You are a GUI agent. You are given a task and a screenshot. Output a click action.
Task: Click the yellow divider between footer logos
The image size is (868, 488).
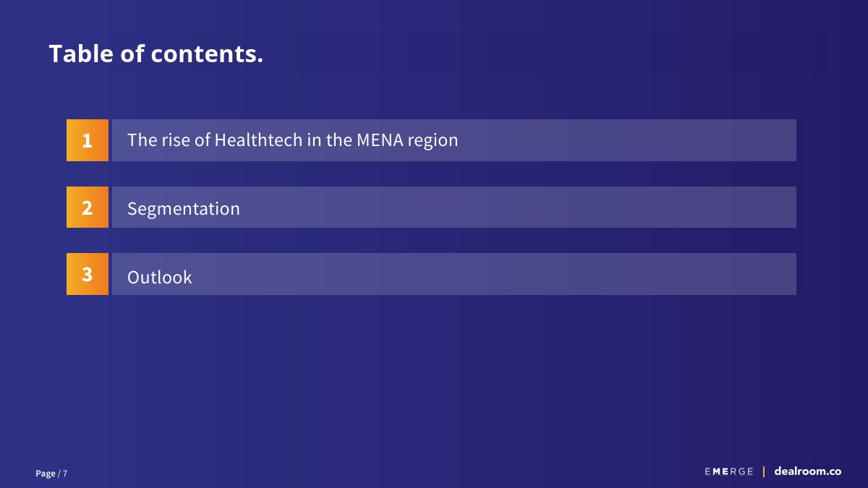[764, 471]
